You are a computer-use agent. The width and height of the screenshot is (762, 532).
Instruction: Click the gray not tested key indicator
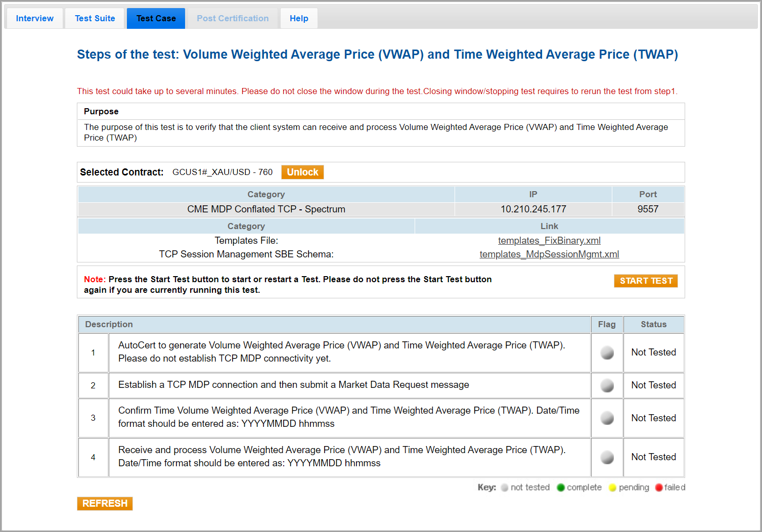[504, 487]
